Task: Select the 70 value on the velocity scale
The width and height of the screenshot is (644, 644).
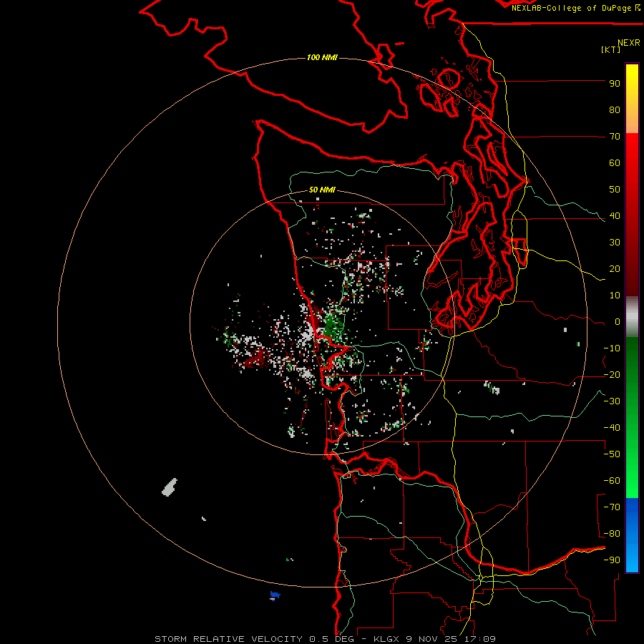Action: pos(615,137)
